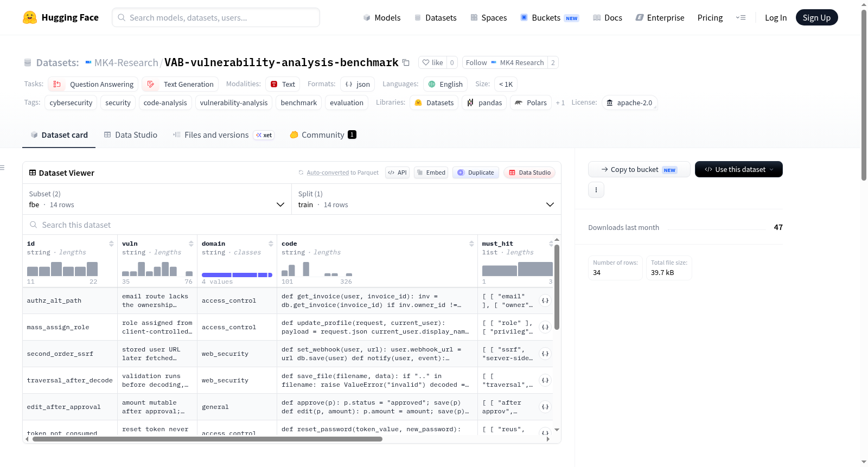This screenshot has width=868, height=467.
Task: Click the Hugging Face logo emoji
Action: click(30, 17)
